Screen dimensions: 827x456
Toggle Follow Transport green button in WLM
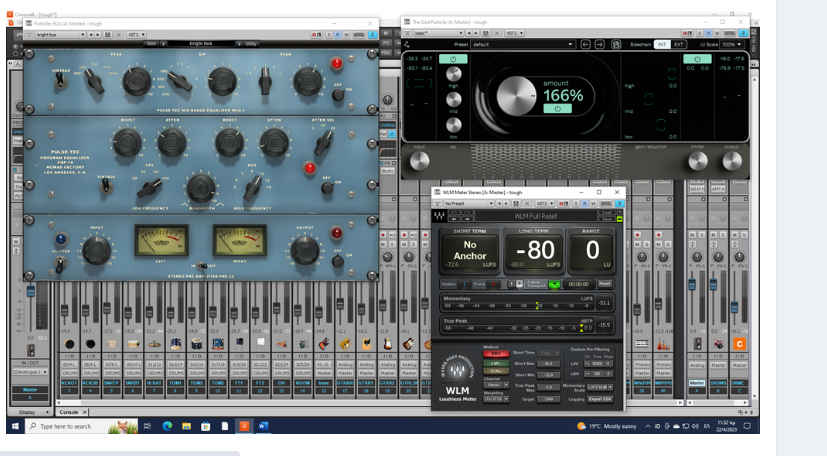554,284
